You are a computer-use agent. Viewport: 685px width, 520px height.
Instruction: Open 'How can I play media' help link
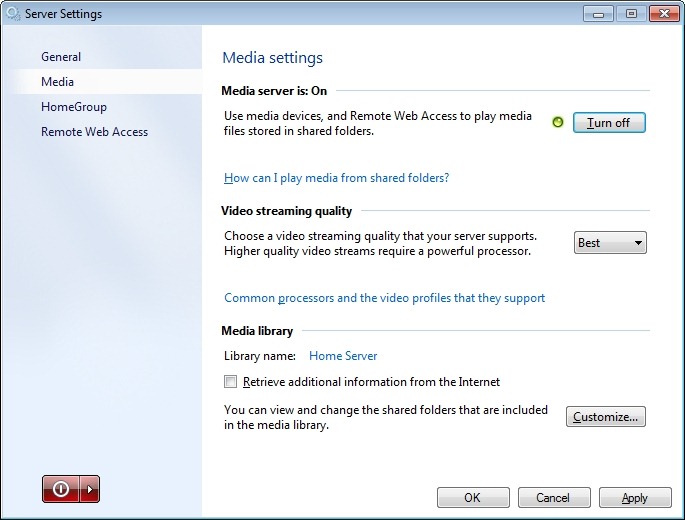[336, 178]
